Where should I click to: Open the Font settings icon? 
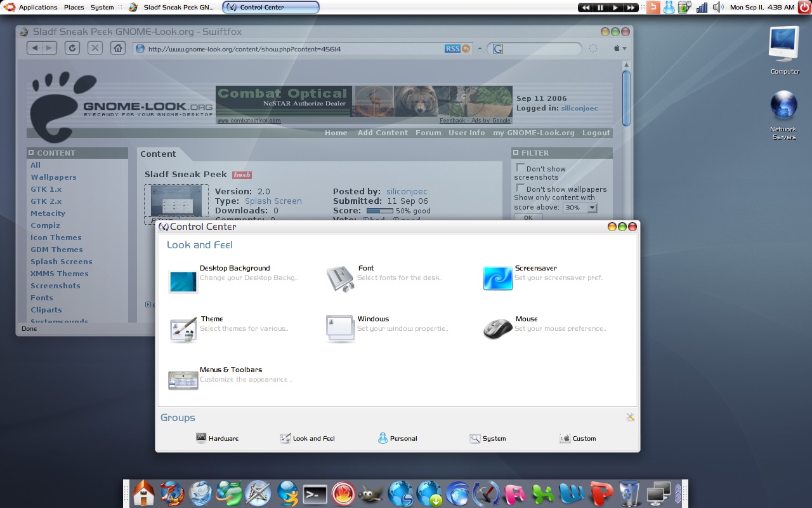341,279
